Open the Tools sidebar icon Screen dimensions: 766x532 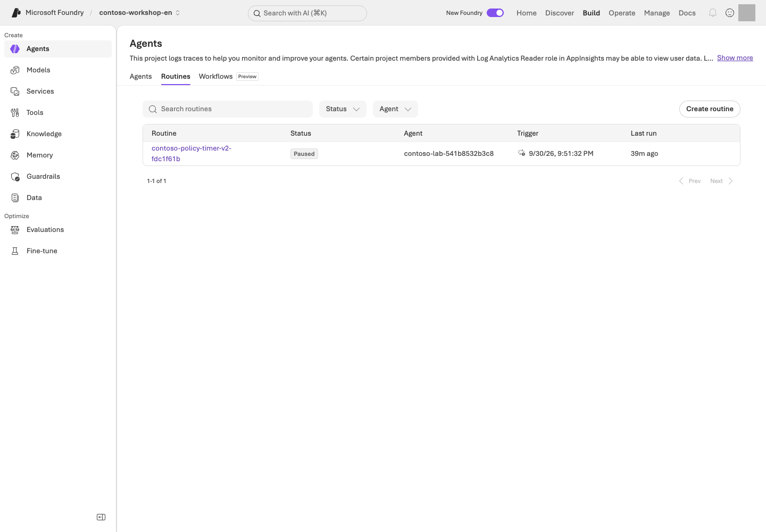coord(15,113)
